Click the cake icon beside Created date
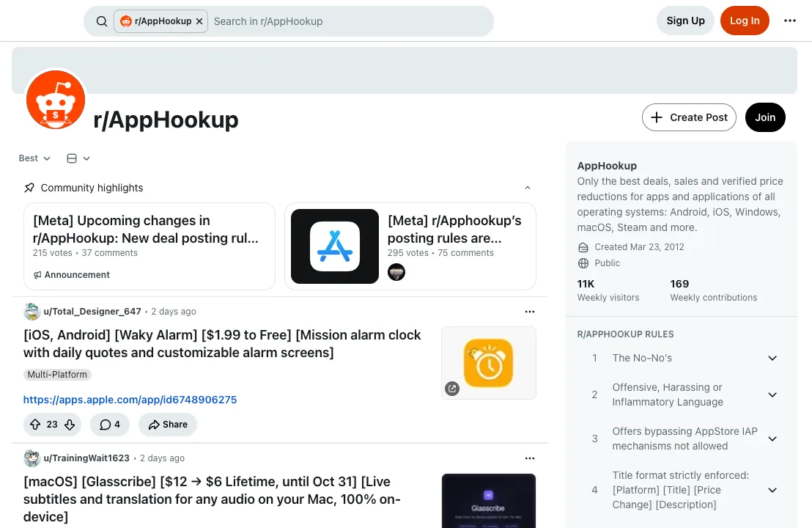Viewport: 812px width, 528px height. click(583, 247)
